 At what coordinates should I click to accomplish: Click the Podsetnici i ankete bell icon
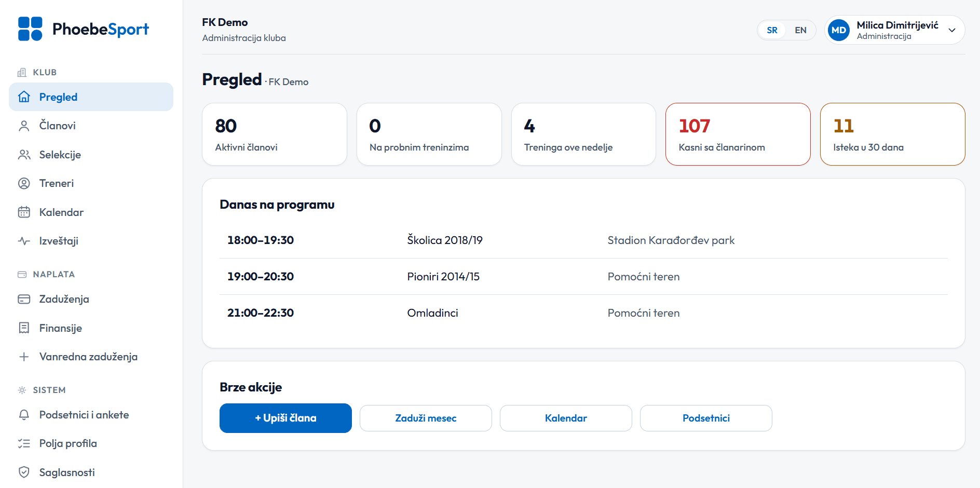(24, 415)
